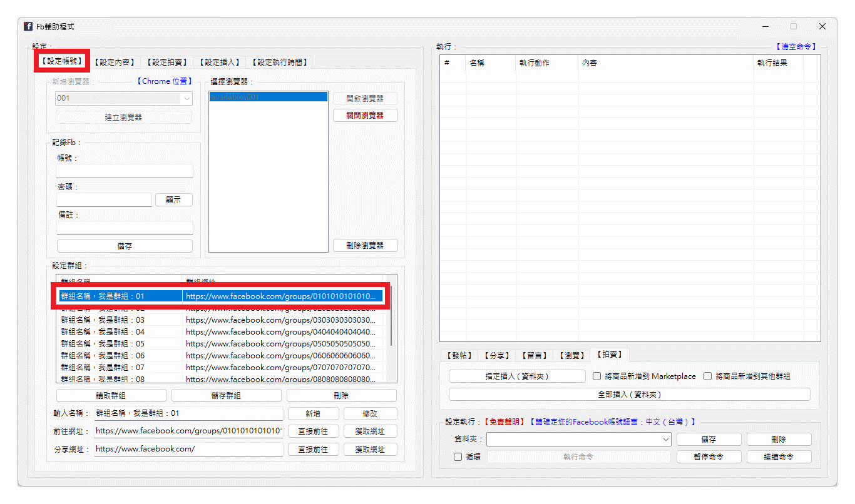Click the 修改 button
855x504 pixels.
point(370,413)
